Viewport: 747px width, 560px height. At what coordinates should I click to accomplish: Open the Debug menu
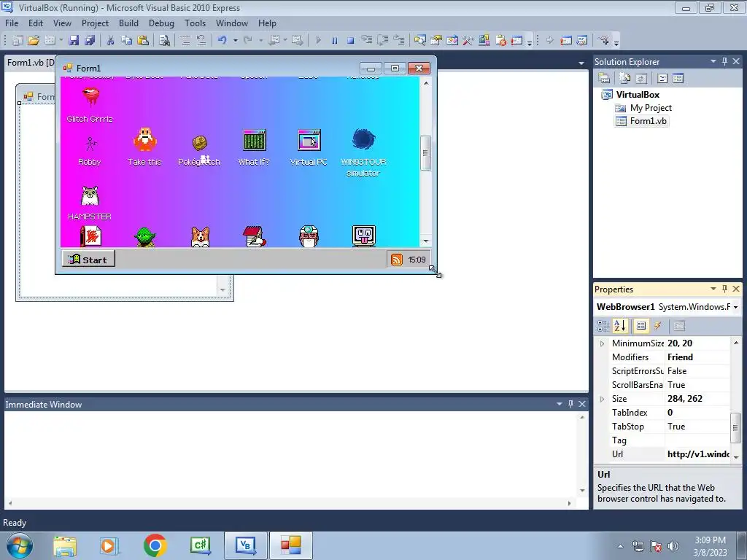(161, 23)
